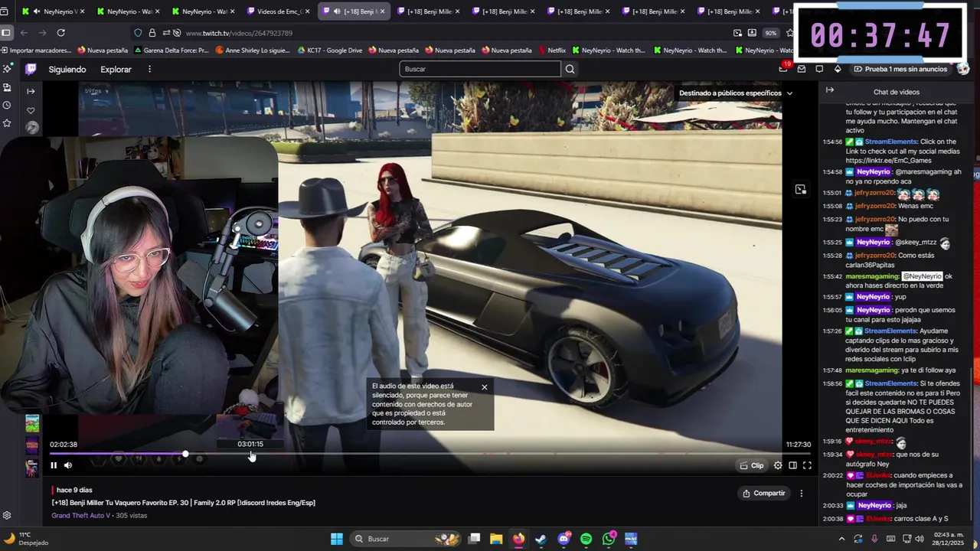Collapse the video chat panel
The width and height of the screenshot is (980, 551).
click(829, 90)
